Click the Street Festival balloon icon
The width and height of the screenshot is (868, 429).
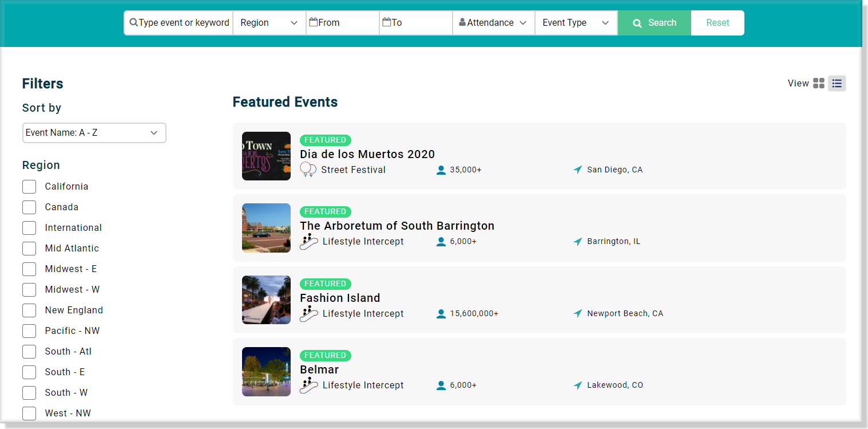[x=308, y=170]
